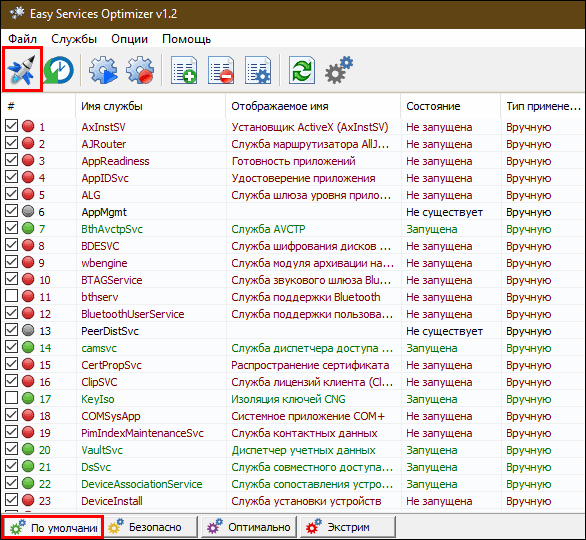
Task: Click green status dot for camsvc
Action: (x=28, y=347)
